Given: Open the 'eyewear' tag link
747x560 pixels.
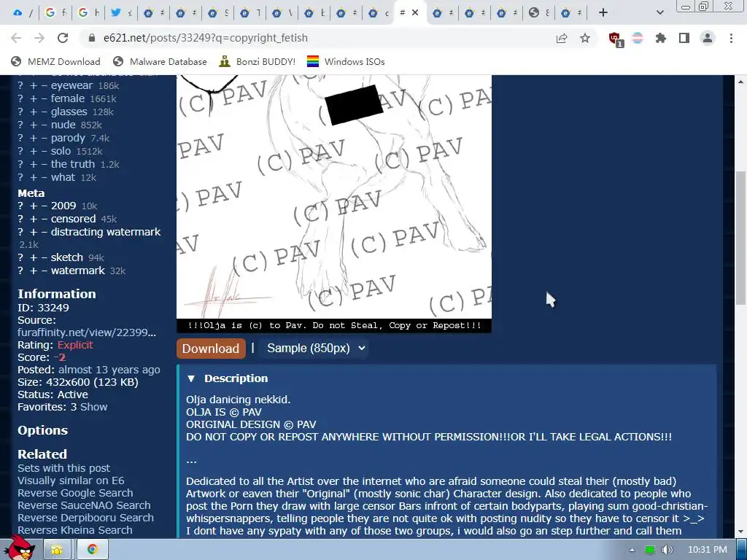Looking at the screenshot, I should pos(71,86).
